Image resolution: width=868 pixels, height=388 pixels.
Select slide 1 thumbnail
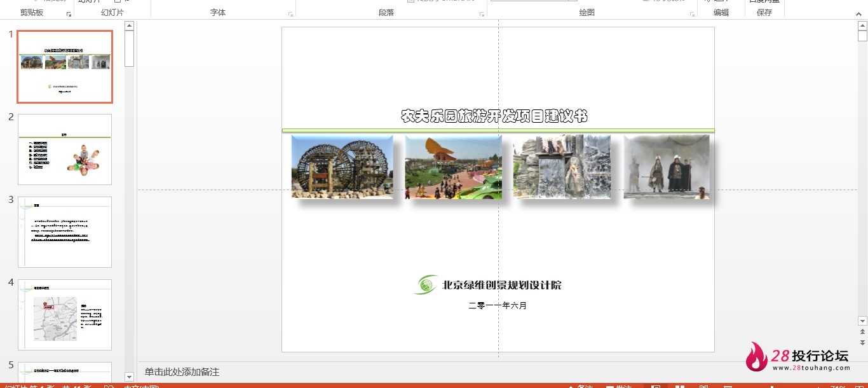coord(65,67)
